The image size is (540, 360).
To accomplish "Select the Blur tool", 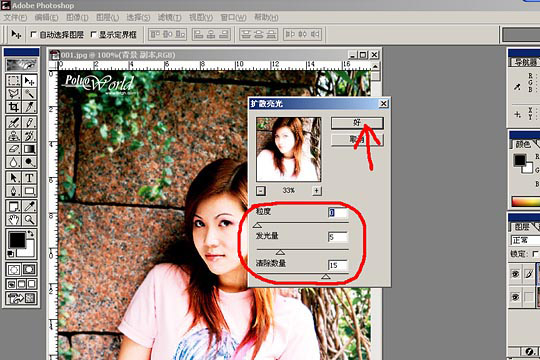I will pyautogui.click(x=14, y=162).
